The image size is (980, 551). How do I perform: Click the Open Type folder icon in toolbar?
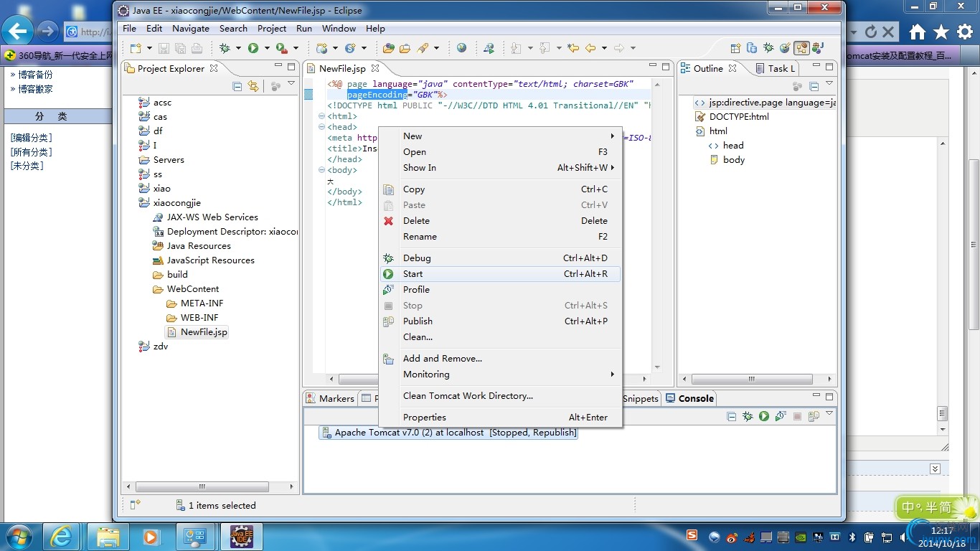click(x=389, y=48)
